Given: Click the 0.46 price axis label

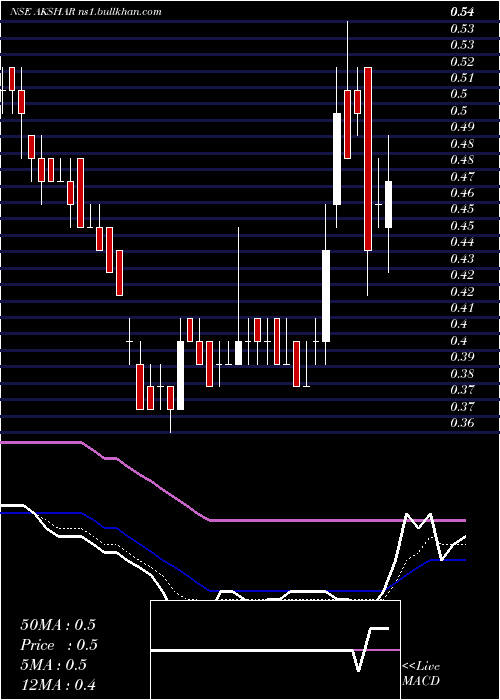Looking at the screenshot, I should [x=462, y=193].
